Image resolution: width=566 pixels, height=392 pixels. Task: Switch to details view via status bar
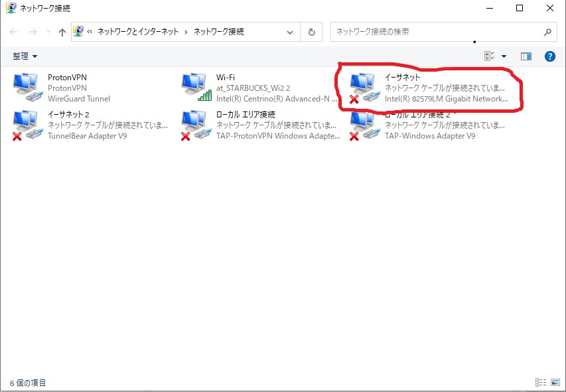(539, 383)
